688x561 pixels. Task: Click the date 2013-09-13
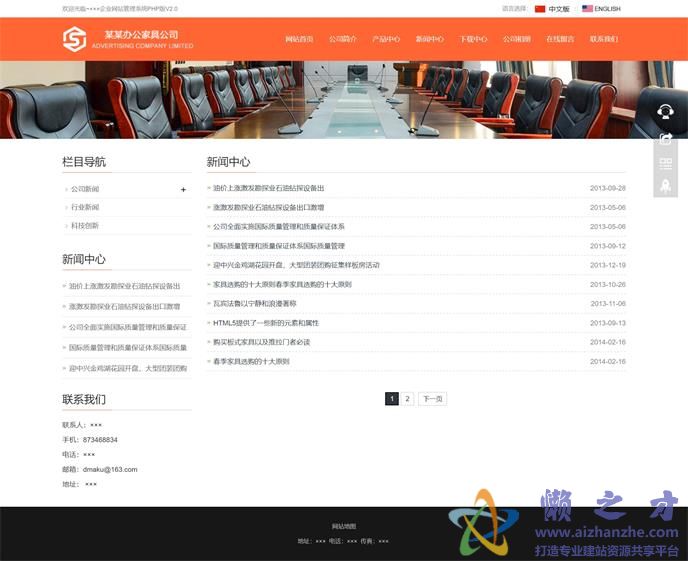(608, 323)
